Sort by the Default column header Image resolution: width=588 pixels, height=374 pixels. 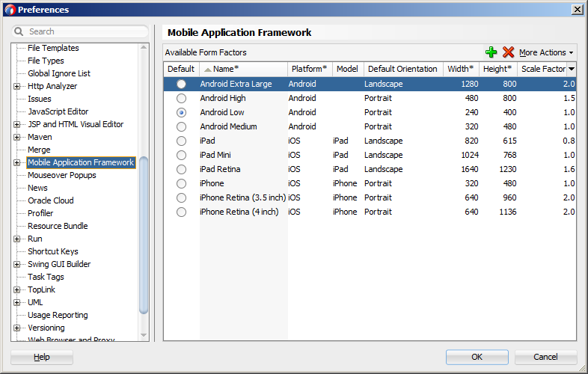click(x=182, y=69)
